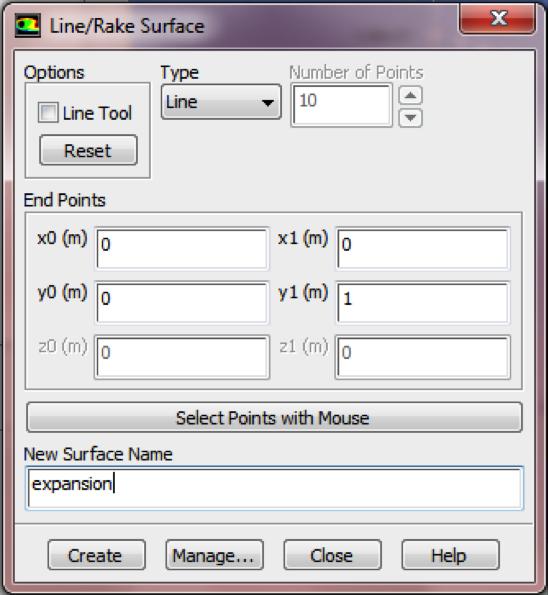Click the z1 (m) input field

pyautogui.click(x=423, y=357)
